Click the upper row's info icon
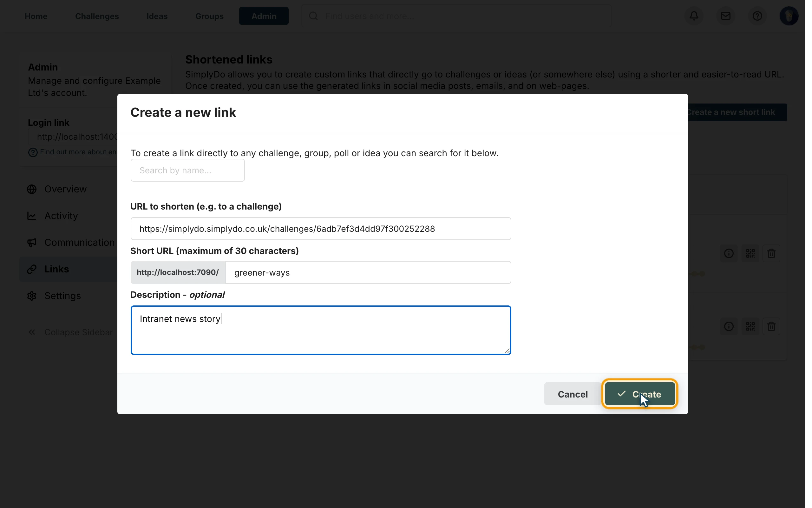Screen dimensions: 812x508 point(729,253)
